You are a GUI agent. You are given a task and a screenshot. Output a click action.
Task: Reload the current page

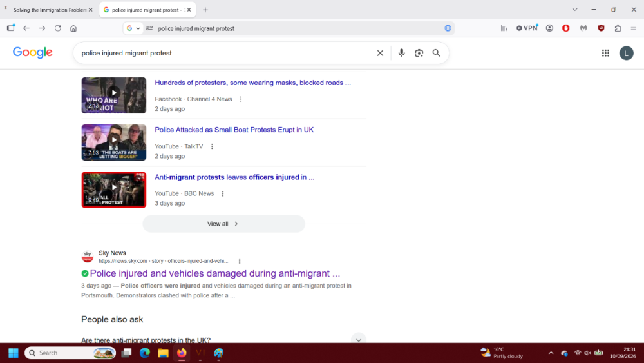click(58, 28)
